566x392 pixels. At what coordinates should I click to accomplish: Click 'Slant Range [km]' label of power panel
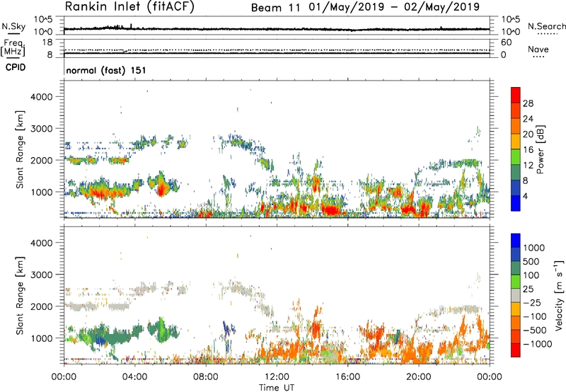(x=20, y=149)
